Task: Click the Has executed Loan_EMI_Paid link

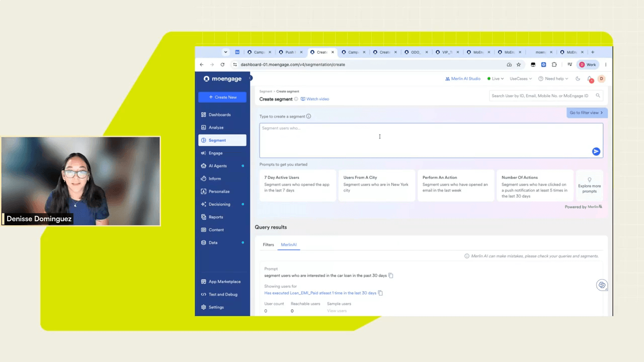Action: point(320,293)
